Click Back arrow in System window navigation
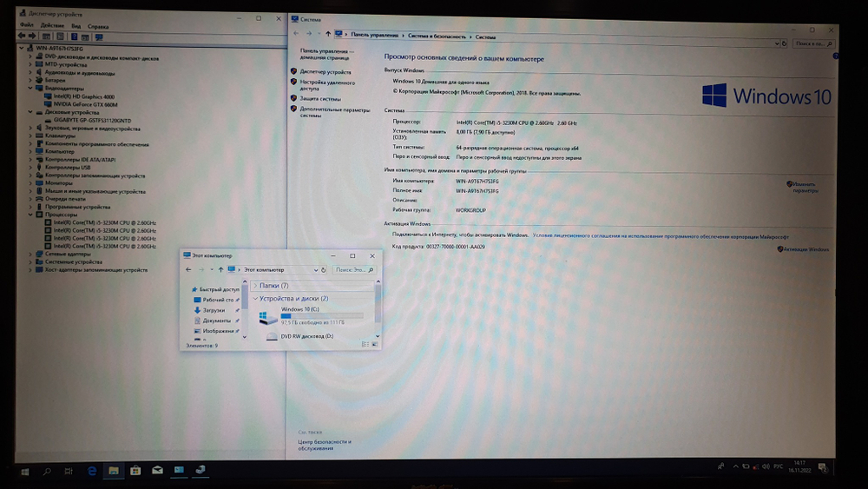The width and height of the screenshot is (868, 489). pos(296,34)
